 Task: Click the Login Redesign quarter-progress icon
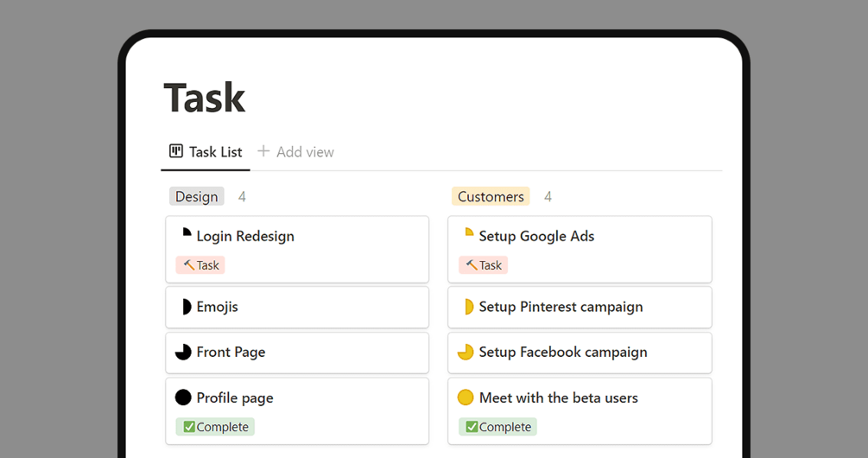point(185,234)
